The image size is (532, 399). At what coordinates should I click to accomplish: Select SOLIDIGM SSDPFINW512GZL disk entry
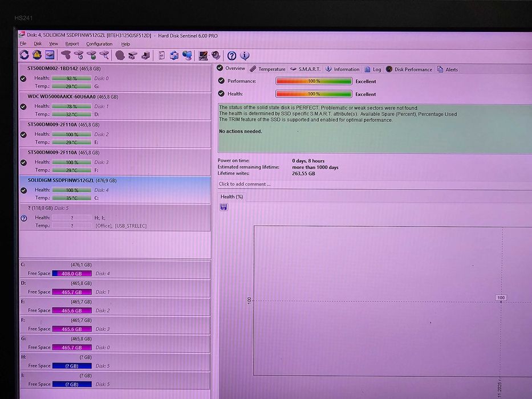click(x=115, y=189)
